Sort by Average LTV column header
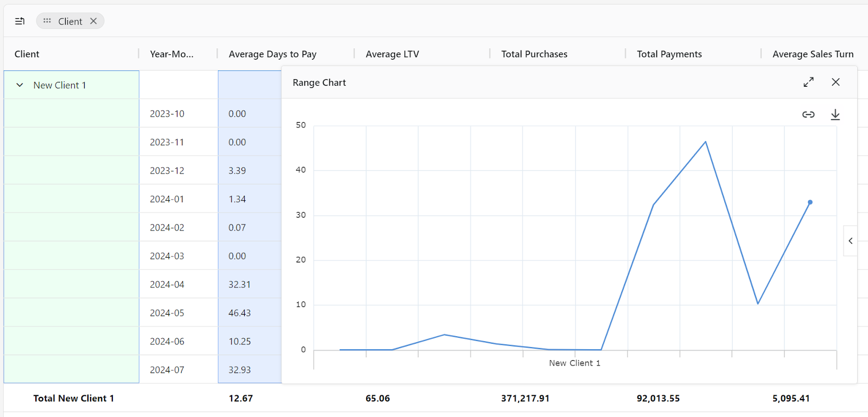Viewport: 868px width, 417px height. pyautogui.click(x=392, y=54)
